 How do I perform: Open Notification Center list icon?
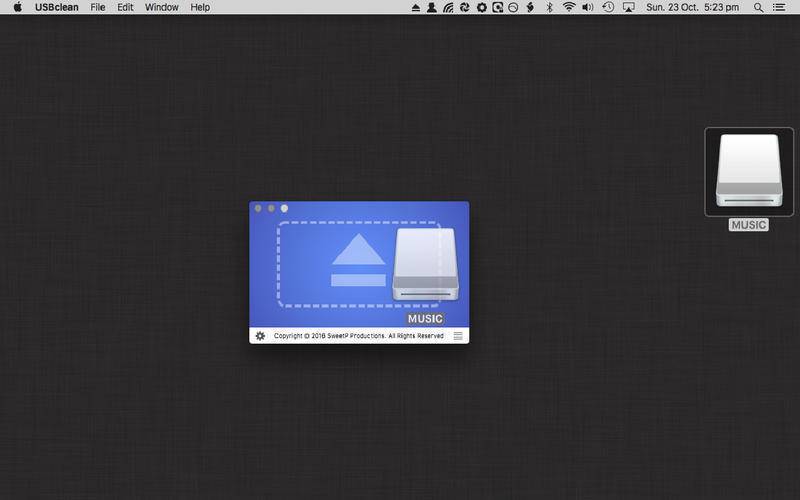[x=783, y=7]
